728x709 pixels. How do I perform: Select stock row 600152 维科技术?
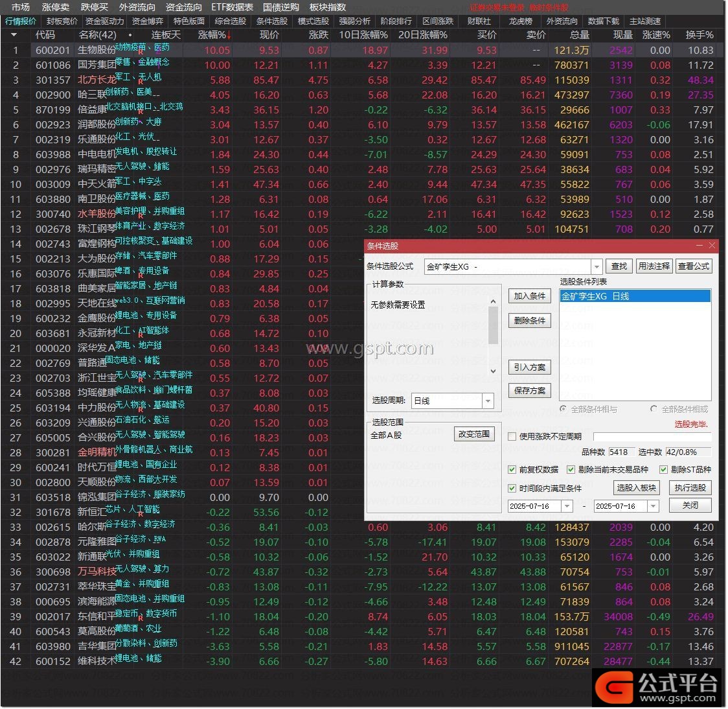(363, 661)
